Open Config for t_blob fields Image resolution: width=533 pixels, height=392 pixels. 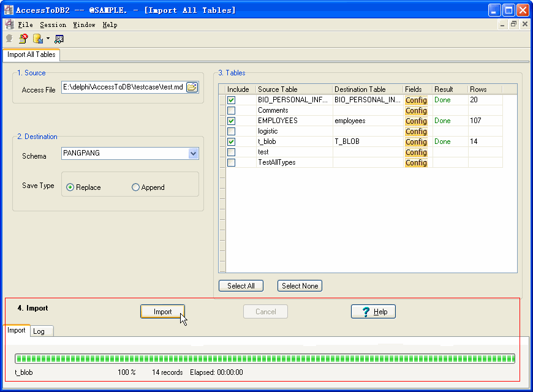tap(416, 141)
